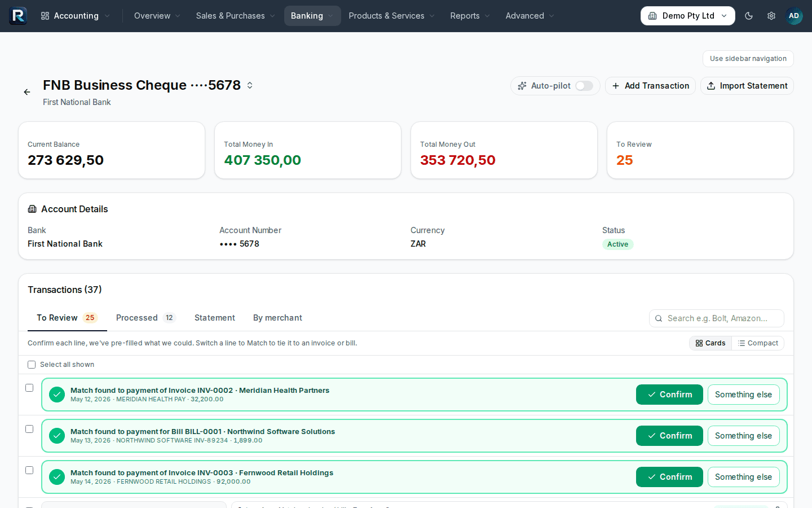This screenshot has height=508, width=812.
Task: Open settings gear icon
Action: tap(771, 16)
